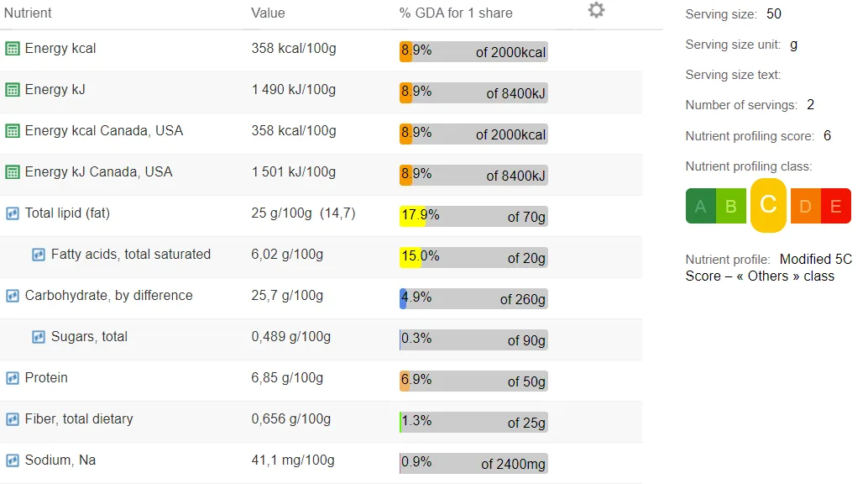Viewport: 868px width, 484px height.
Task: Click the red E nutrient class badge
Action: [836, 206]
